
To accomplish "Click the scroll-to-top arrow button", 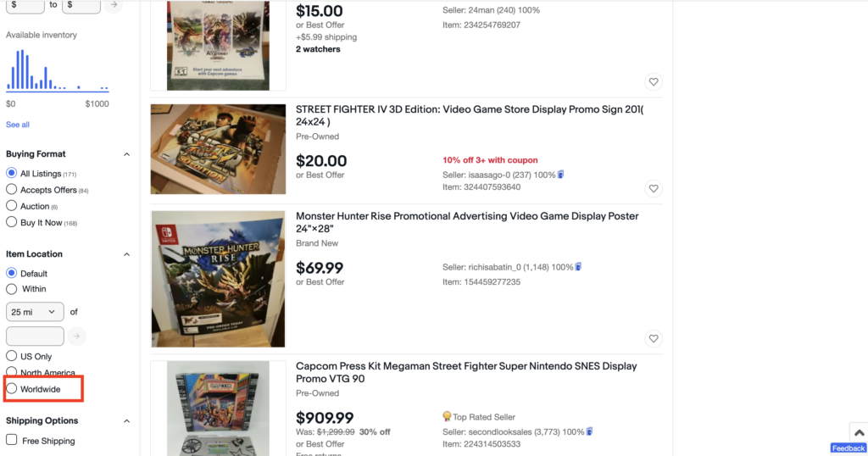I will click(x=857, y=433).
